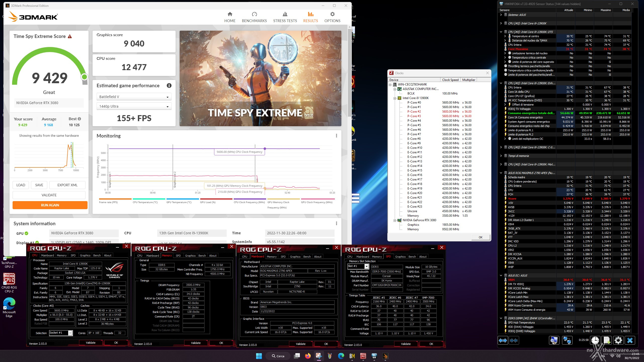Click purple CPU clock data point on chart

pyautogui.click(x=265, y=149)
